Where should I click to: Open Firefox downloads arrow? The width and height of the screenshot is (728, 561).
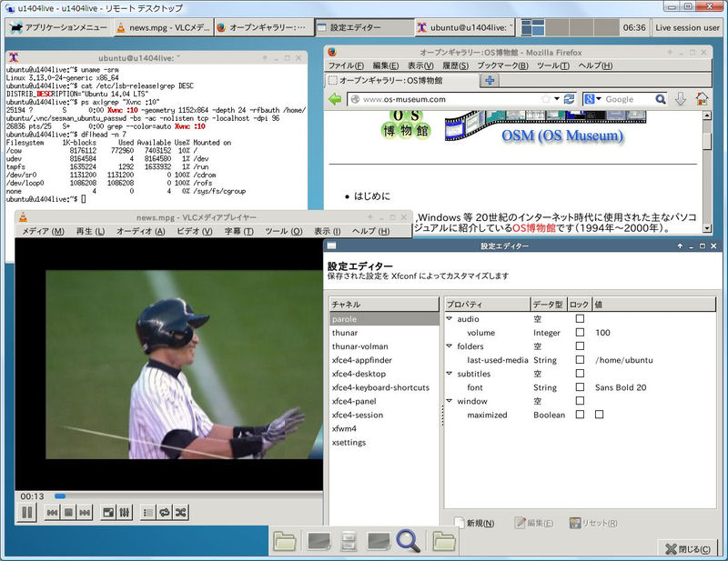click(681, 99)
